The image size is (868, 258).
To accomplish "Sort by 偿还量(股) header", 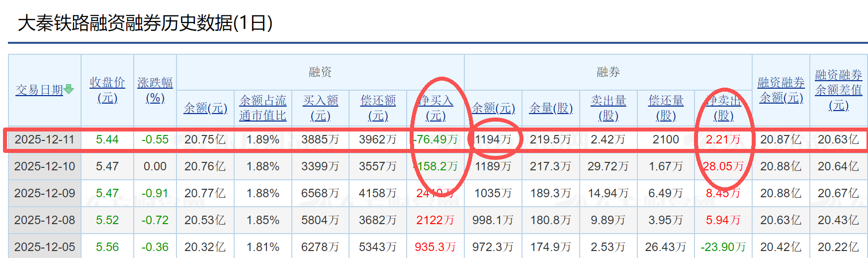I will (x=666, y=108).
